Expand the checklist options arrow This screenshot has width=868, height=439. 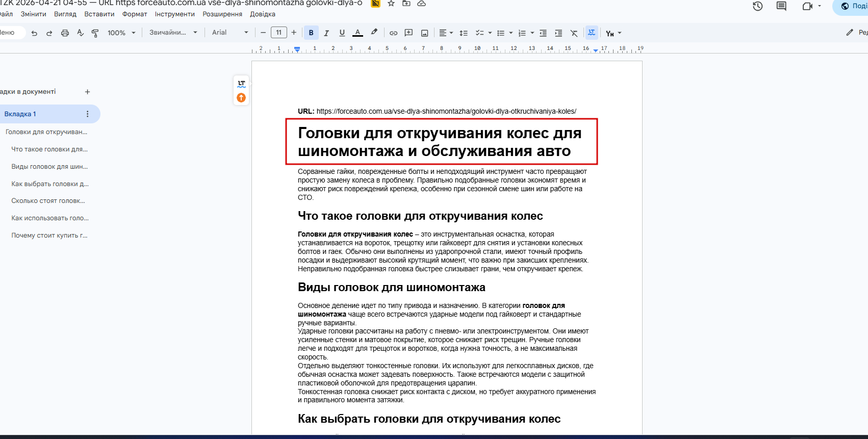(x=490, y=33)
